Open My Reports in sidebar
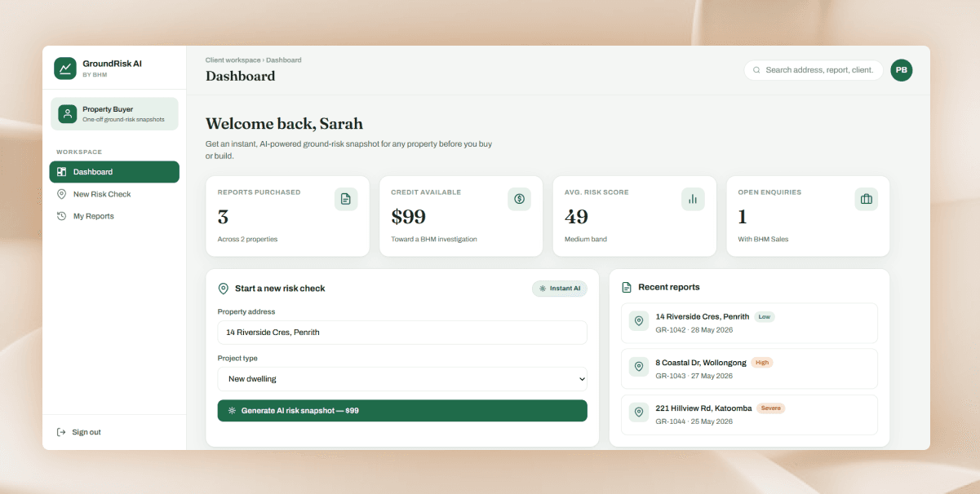The height and width of the screenshot is (494, 980). pos(114,216)
